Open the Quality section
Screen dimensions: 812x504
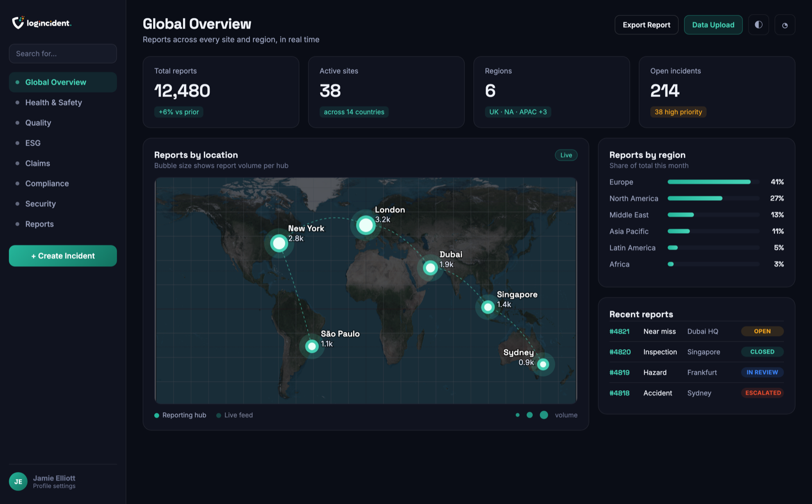[63, 123]
